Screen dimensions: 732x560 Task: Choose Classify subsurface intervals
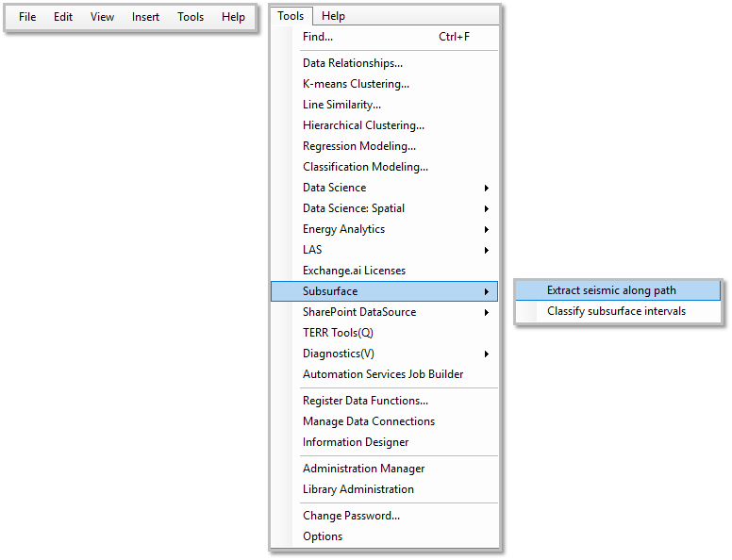[x=618, y=311]
